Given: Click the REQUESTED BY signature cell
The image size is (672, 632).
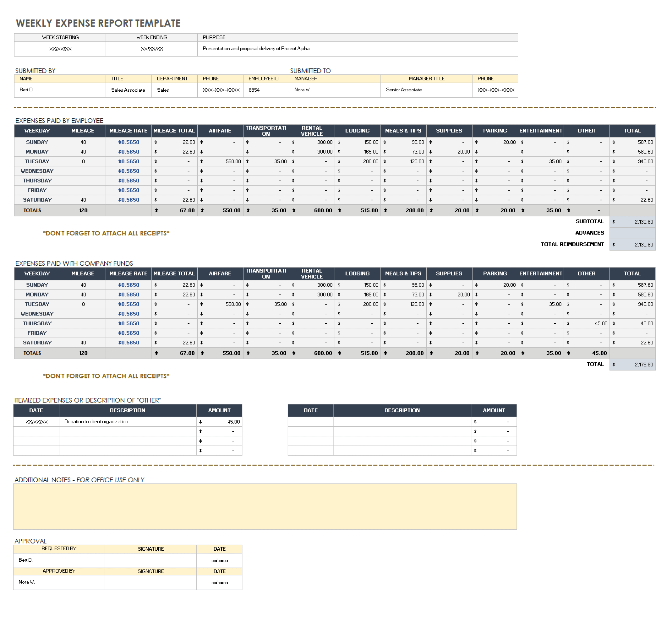Looking at the screenshot, I should pos(150,560).
